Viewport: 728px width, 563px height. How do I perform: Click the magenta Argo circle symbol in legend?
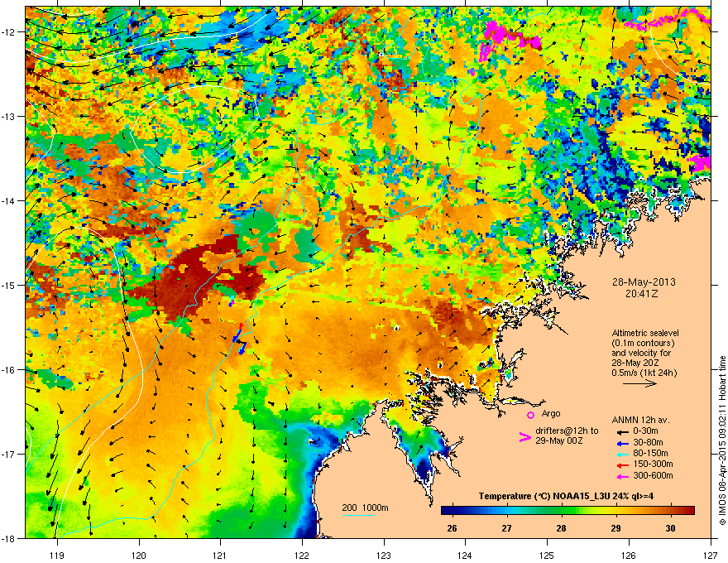(x=530, y=415)
